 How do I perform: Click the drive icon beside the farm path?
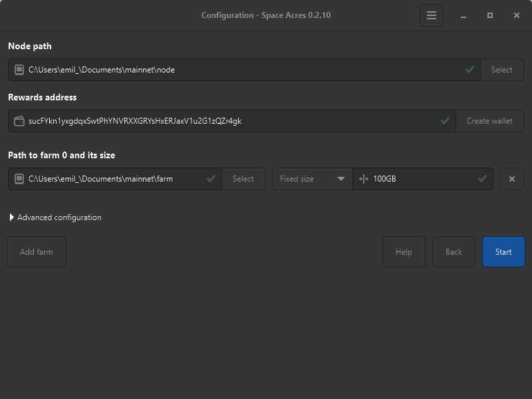pos(19,178)
